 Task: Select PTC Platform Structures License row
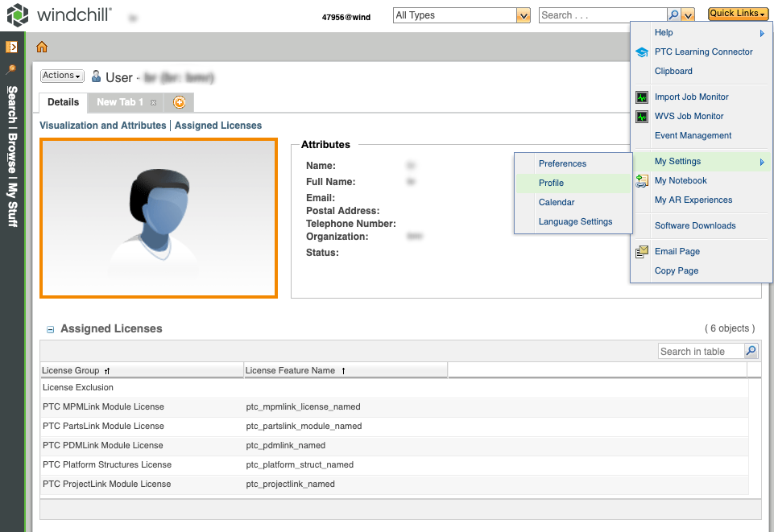click(394, 465)
